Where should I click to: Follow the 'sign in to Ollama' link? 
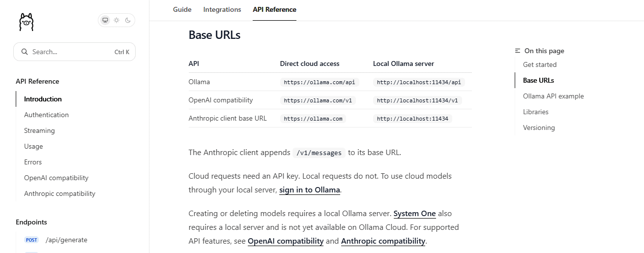point(310,190)
